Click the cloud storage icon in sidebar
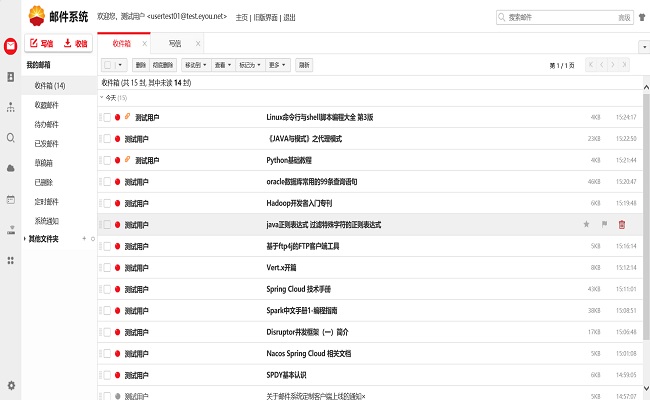650x400 pixels. (10, 168)
